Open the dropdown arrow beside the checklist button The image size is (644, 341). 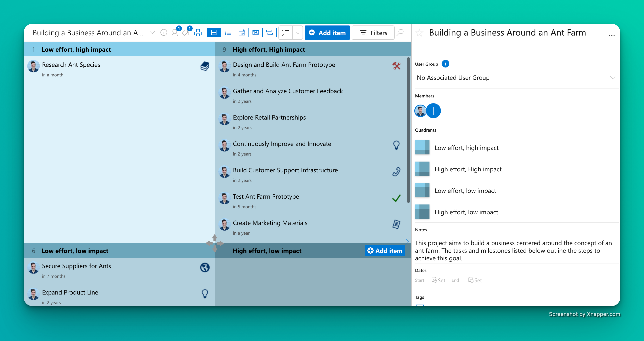297,33
